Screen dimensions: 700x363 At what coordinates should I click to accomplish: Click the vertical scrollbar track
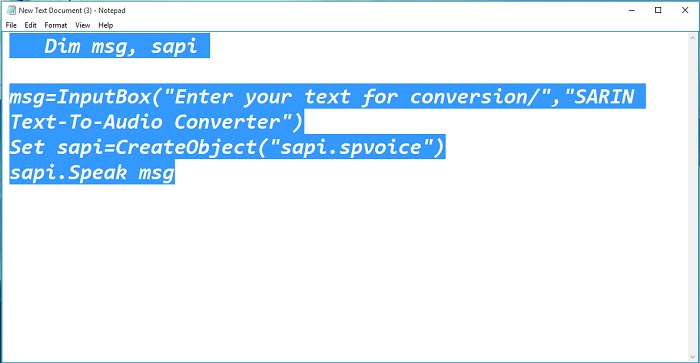(693, 197)
